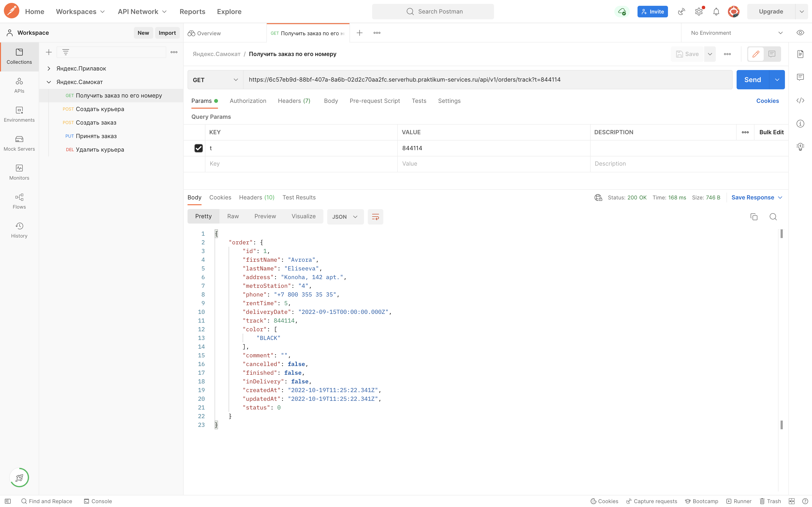Open the Collections panel in the sidebar
Screen dimensions: 812x507
tap(19, 56)
